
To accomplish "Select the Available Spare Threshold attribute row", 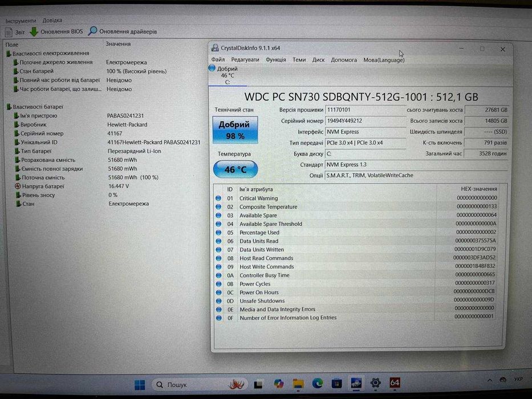I will click(x=357, y=224).
